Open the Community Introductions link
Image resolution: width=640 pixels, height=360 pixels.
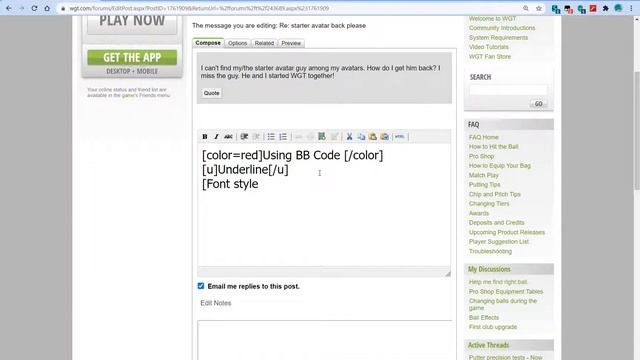click(x=502, y=28)
